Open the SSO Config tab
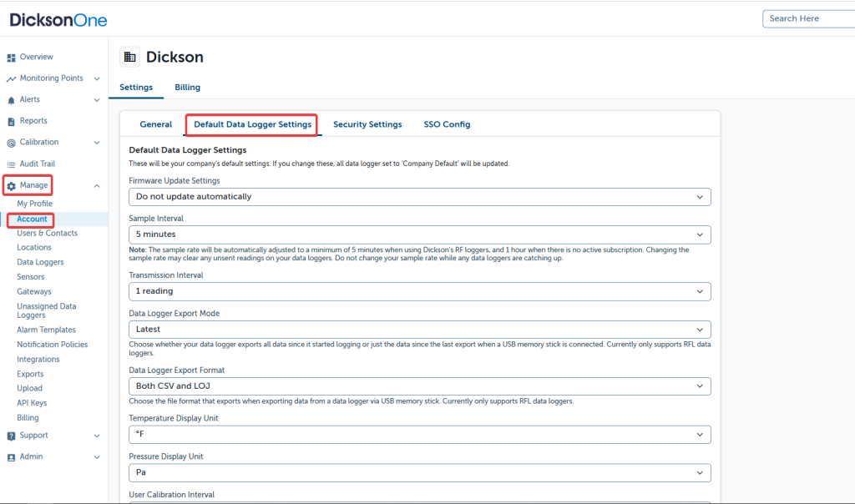This screenshot has height=504, width=855. pos(447,124)
